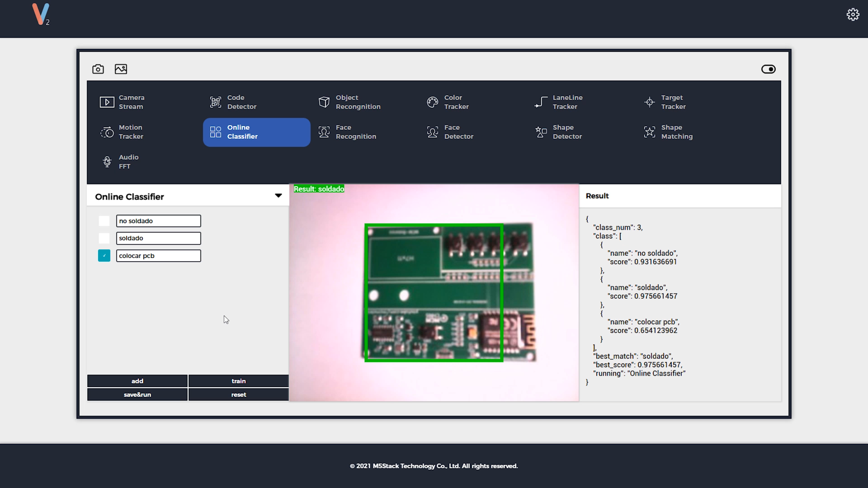This screenshot has height=488, width=868.
Task: Toggle the switch at top right of panel
Action: point(768,69)
